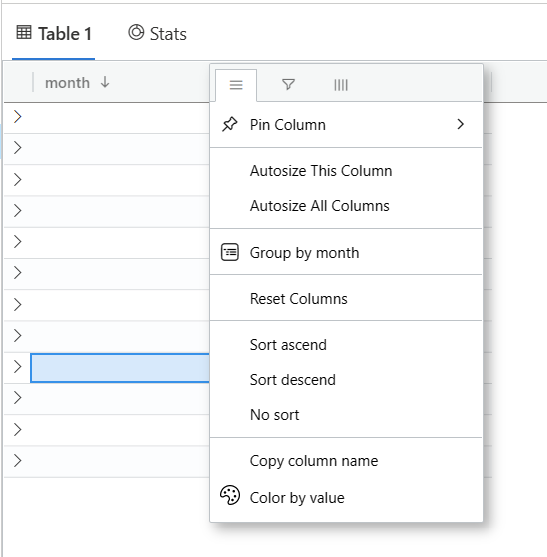Viewport: 547px width, 557px height.
Task: Switch to the Stats tab
Action: click(157, 33)
